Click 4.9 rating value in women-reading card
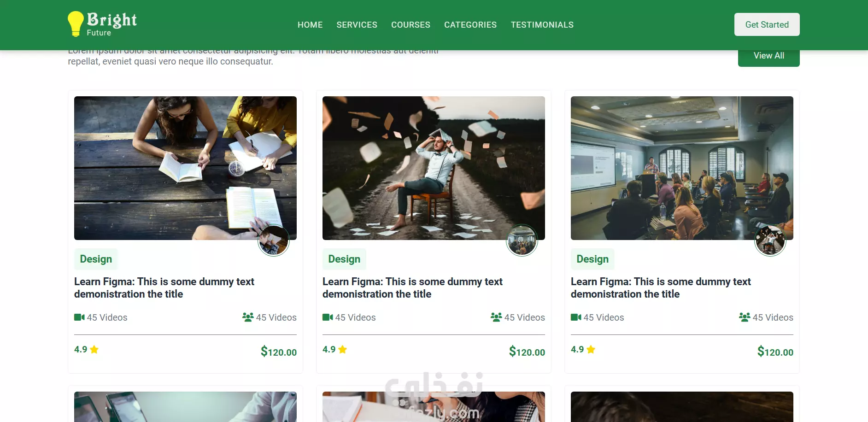868x422 pixels. (81, 349)
